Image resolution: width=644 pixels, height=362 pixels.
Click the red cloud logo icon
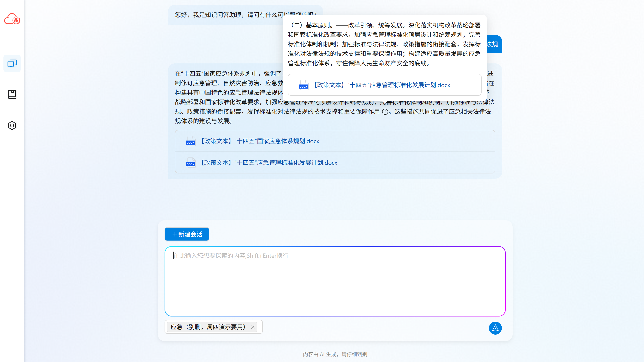point(12,19)
